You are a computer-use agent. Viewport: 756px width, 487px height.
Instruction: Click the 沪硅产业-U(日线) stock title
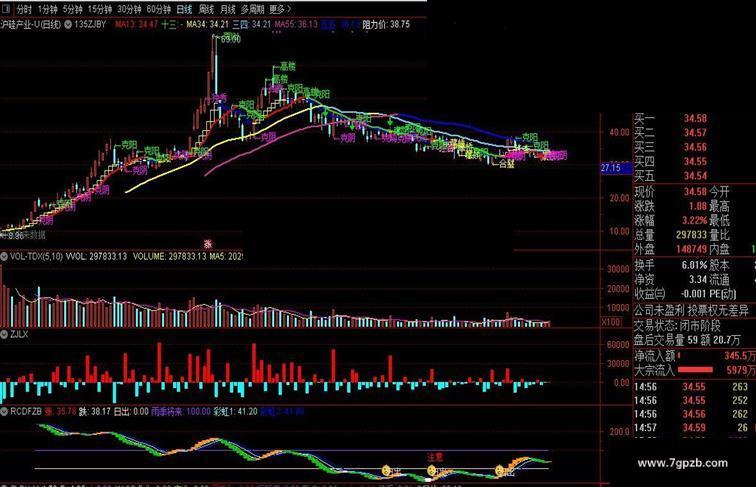coord(31,24)
